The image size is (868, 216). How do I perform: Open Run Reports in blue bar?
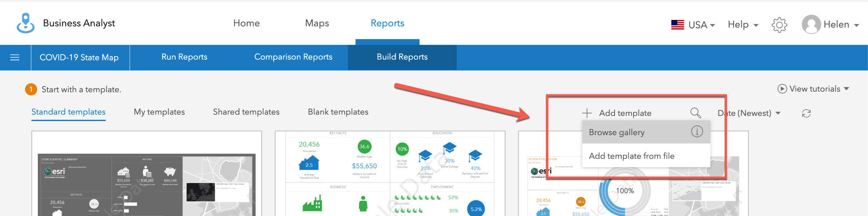click(185, 57)
